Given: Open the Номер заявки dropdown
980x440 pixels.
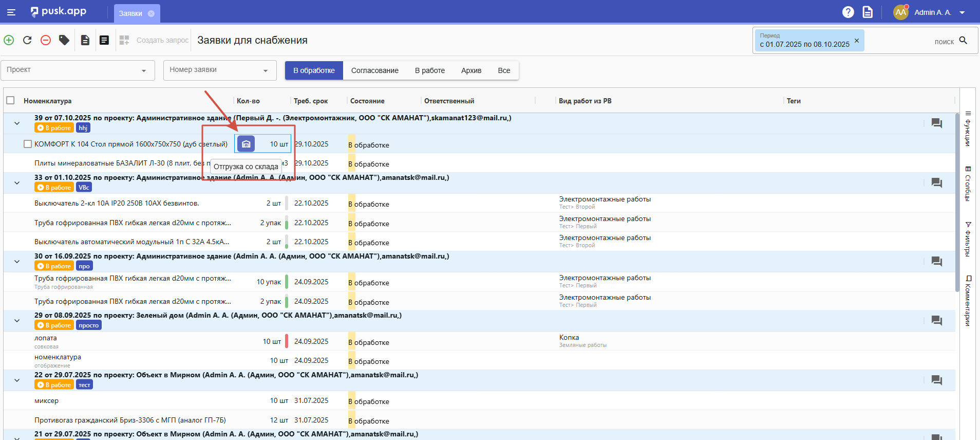Looking at the screenshot, I should pos(219,70).
